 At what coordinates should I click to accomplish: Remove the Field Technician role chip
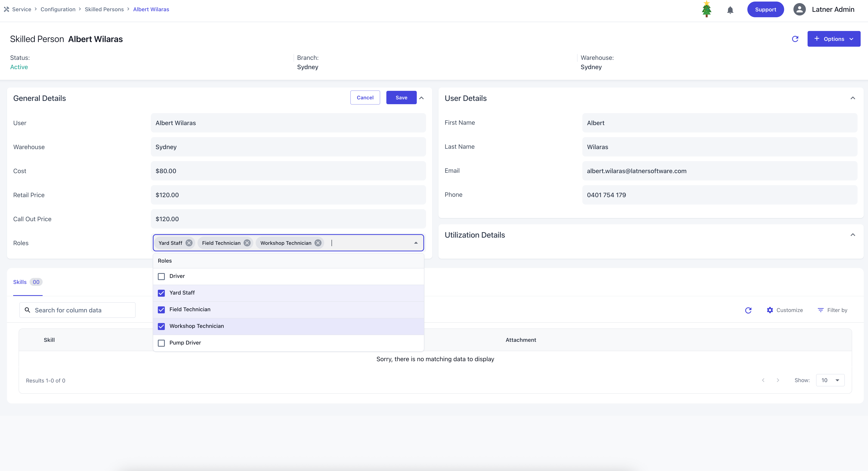coord(247,243)
